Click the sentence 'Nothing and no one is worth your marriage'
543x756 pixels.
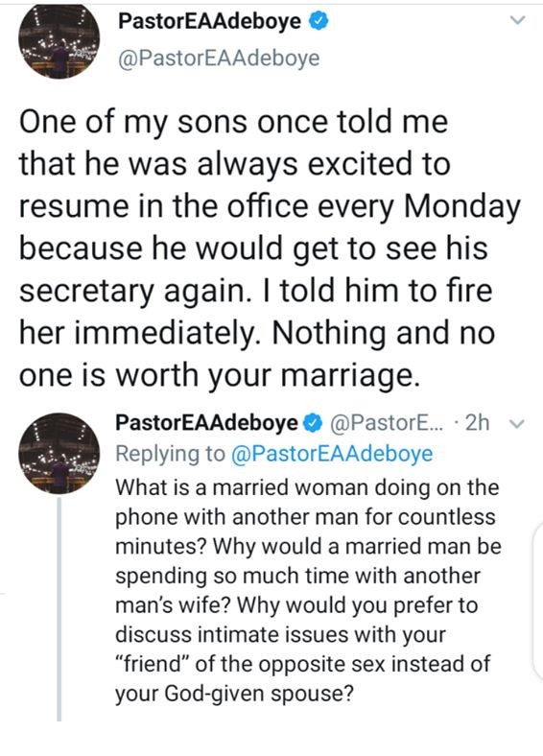pyautogui.click(x=257, y=354)
